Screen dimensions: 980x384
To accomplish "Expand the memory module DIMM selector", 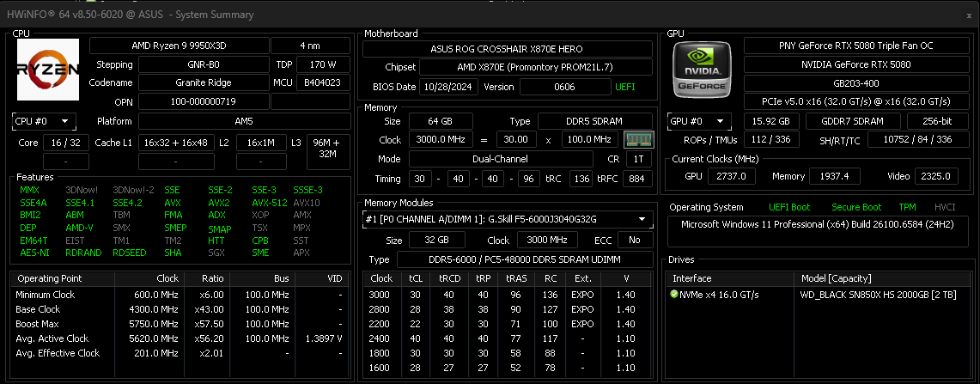I will pos(508,219).
